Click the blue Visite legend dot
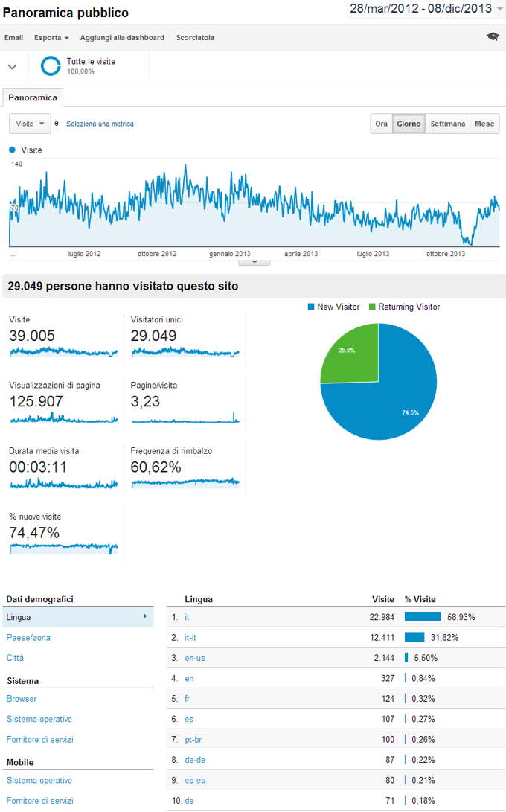The image size is (506, 812). point(13,150)
